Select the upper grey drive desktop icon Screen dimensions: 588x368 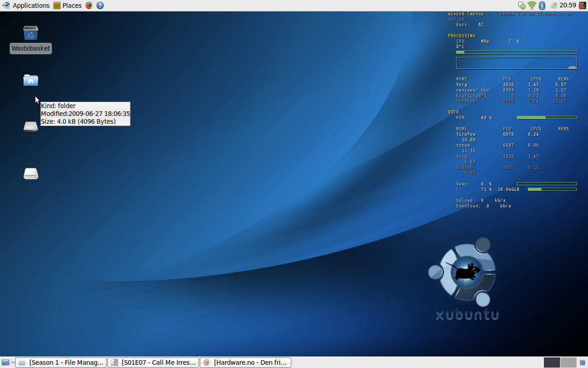[31, 126]
